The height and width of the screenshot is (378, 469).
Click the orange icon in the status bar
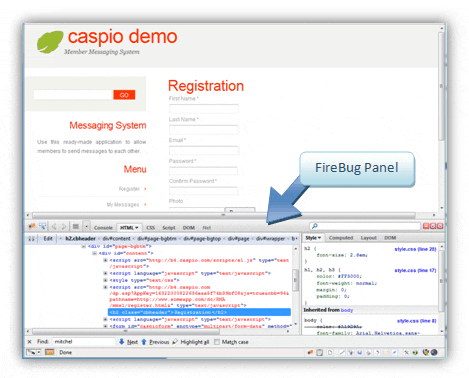click(50, 352)
